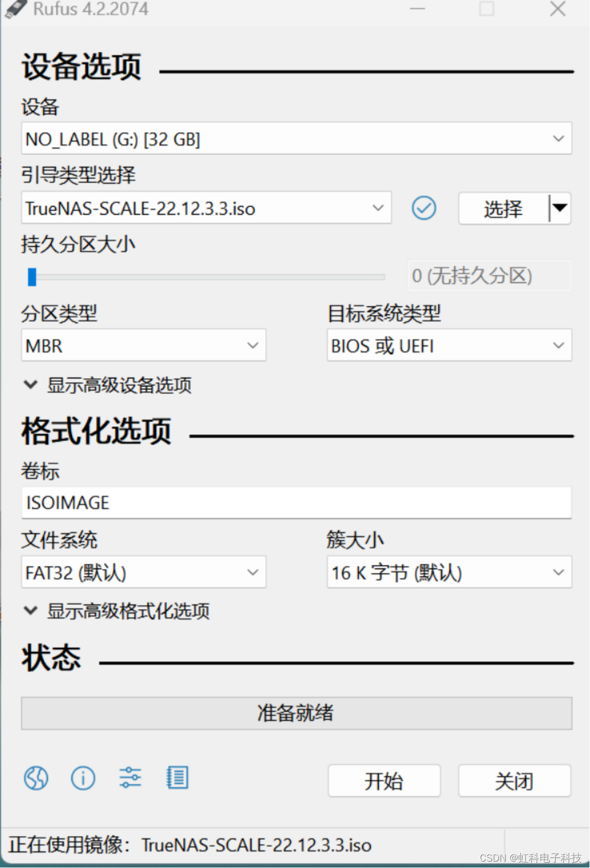This screenshot has height=868, width=590.
Task: Click the persistent partition size slider handle
Action: point(32,277)
